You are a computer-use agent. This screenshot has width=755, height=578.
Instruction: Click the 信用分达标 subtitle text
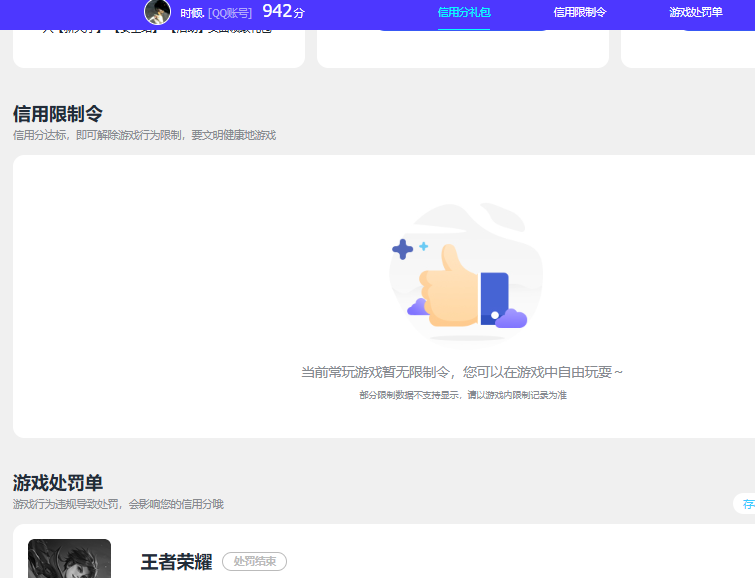tap(144, 135)
